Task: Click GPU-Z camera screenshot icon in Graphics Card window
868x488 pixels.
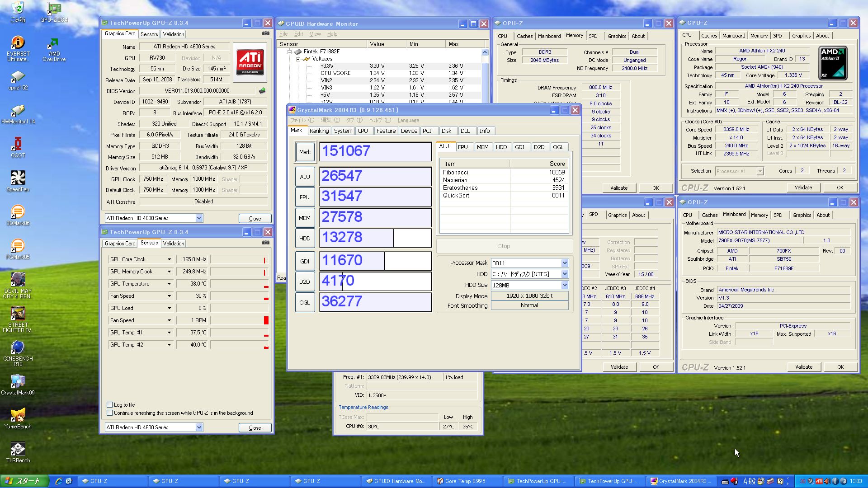Action: (266, 33)
